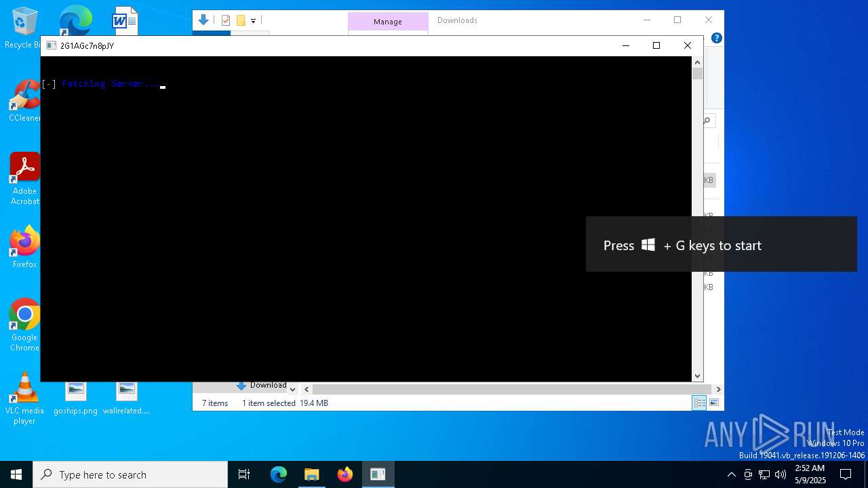Switch Explorer to the Large icons view

pyautogui.click(x=713, y=403)
